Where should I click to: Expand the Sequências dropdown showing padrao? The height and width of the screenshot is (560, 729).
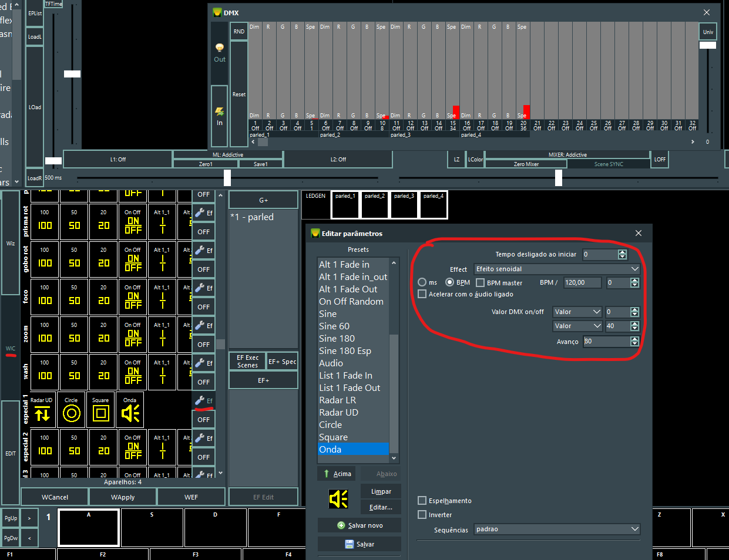pyautogui.click(x=556, y=529)
